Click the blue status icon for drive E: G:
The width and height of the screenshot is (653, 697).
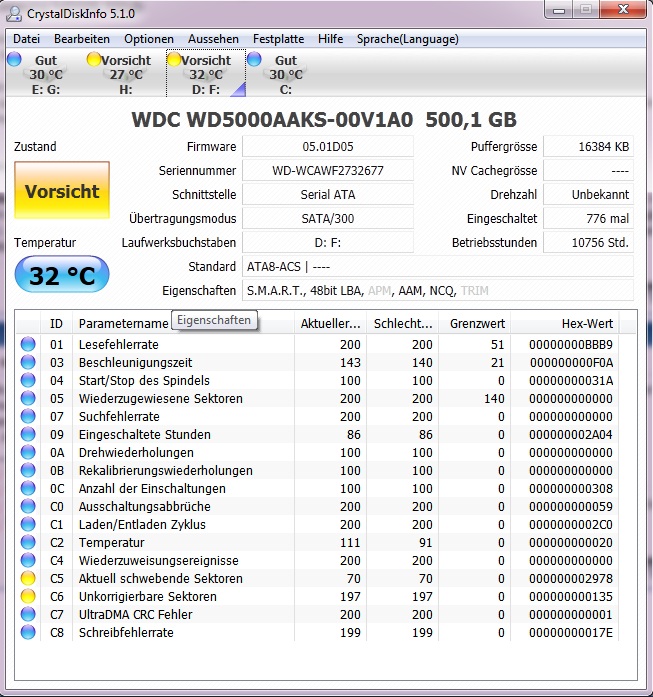[x=14, y=59]
